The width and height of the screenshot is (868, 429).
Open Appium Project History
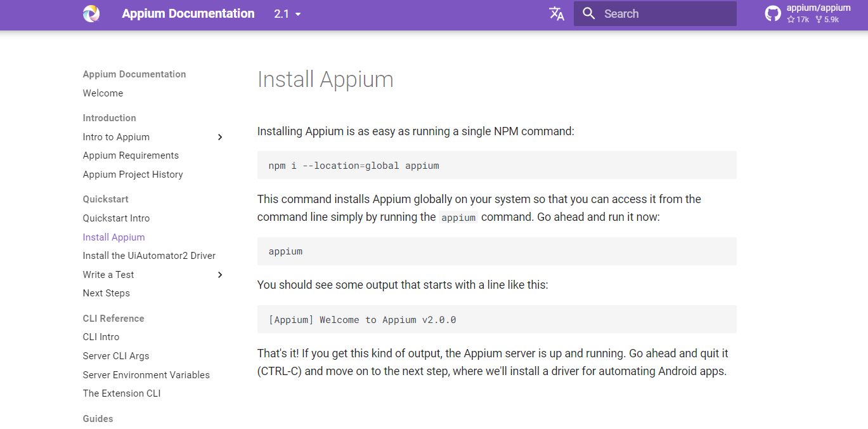(133, 175)
